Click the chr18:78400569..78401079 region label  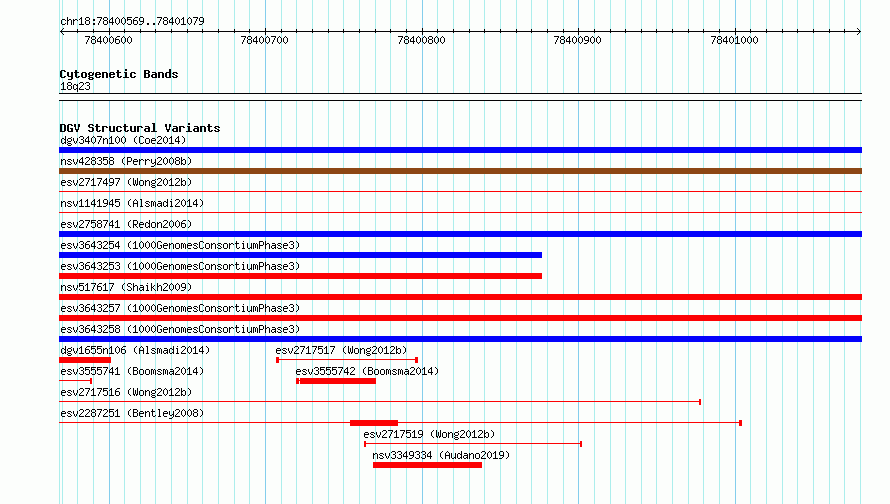click(x=132, y=21)
